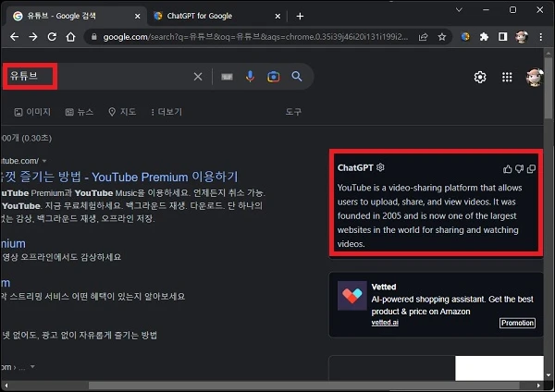This screenshot has width=555, height=392.
Task: Click the Vetted heart logo
Action: tap(352, 296)
